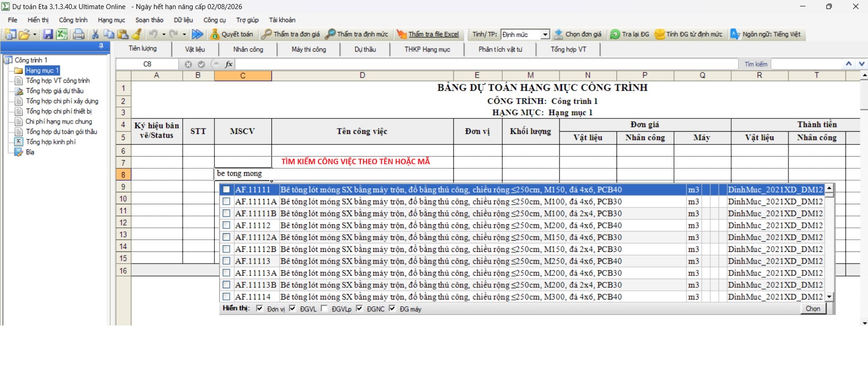The height and width of the screenshot is (369, 868).
Task: Switch to the Máy thi công tab
Action: click(309, 49)
